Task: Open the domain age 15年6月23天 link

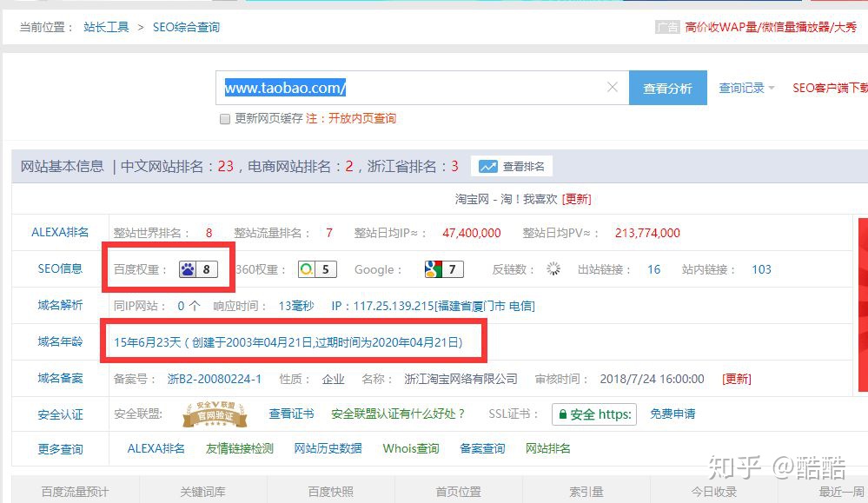Action: [x=288, y=342]
